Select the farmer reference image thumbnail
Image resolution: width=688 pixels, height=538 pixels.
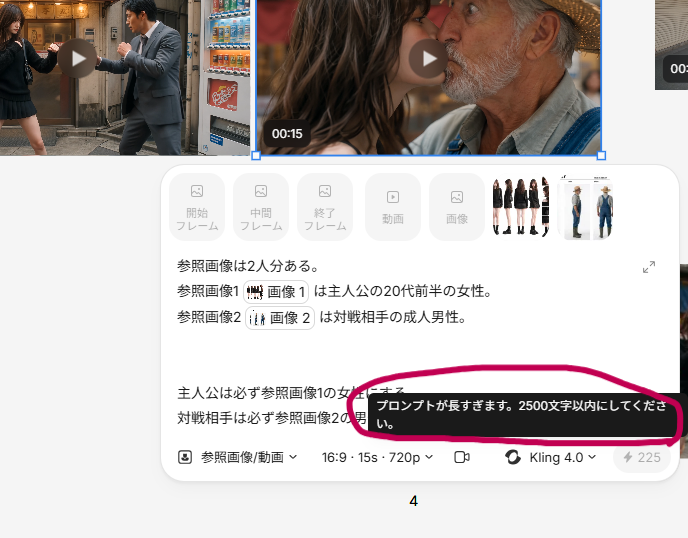[585, 207]
